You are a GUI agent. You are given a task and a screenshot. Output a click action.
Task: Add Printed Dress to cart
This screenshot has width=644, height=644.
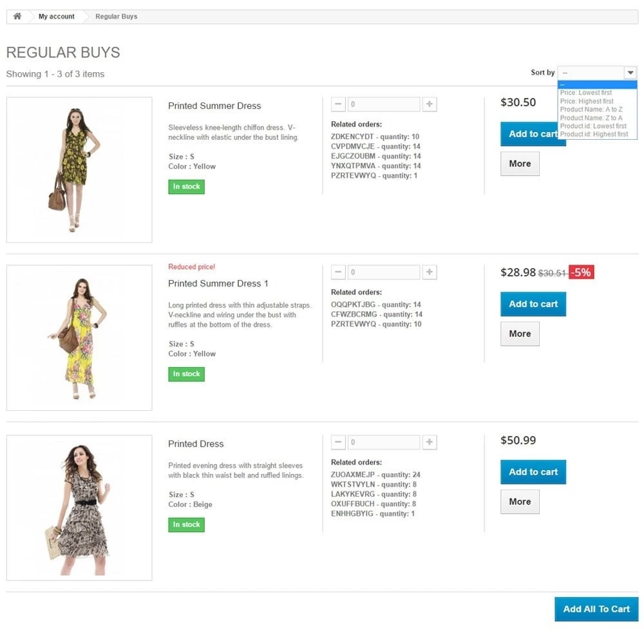pos(533,472)
